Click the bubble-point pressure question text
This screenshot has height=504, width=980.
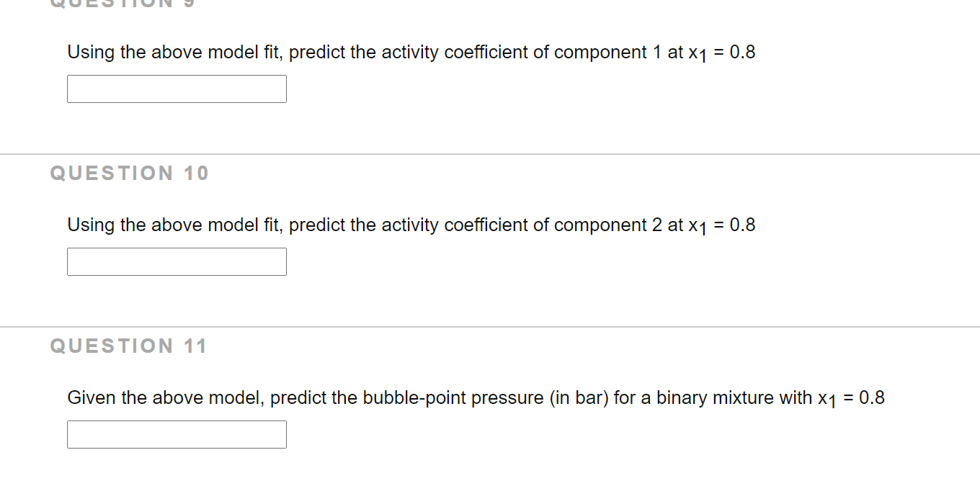[476, 397]
